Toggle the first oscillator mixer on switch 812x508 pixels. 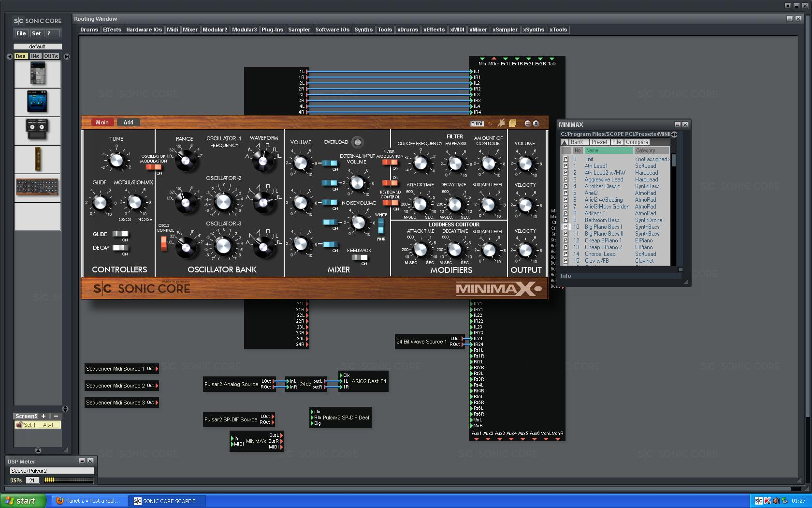[330, 164]
